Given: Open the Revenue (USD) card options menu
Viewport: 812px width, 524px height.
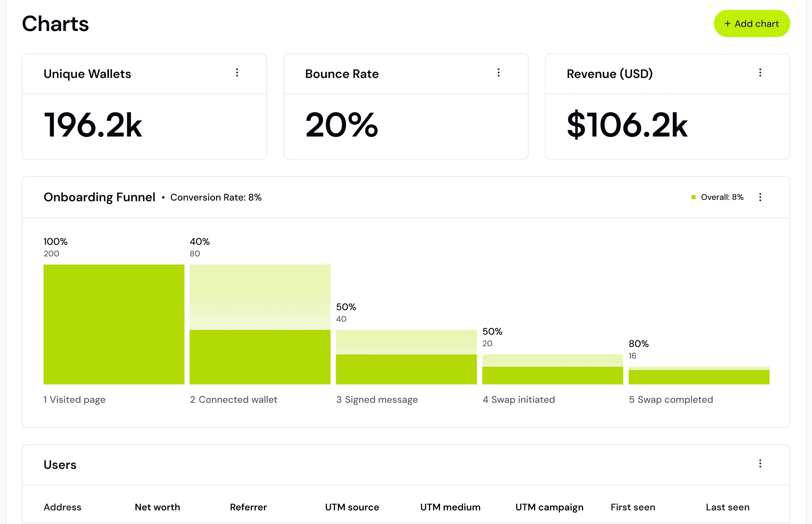Looking at the screenshot, I should [x=760, y=73].
